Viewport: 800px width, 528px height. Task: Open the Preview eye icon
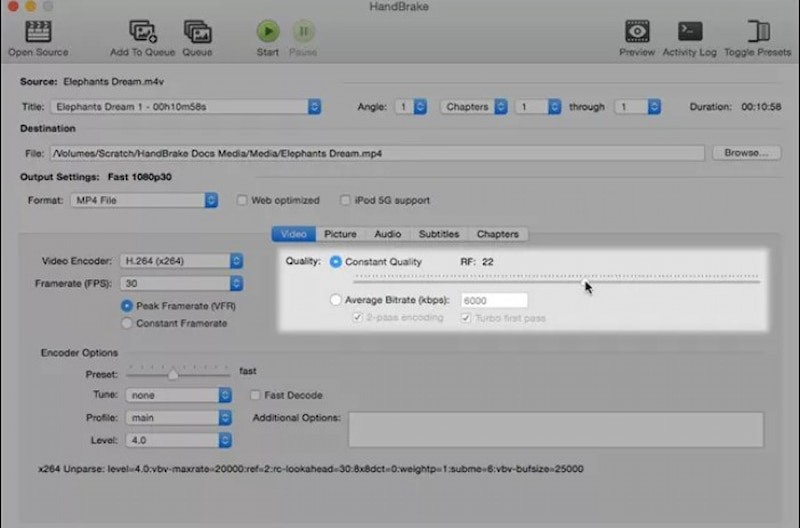(637, 32)
